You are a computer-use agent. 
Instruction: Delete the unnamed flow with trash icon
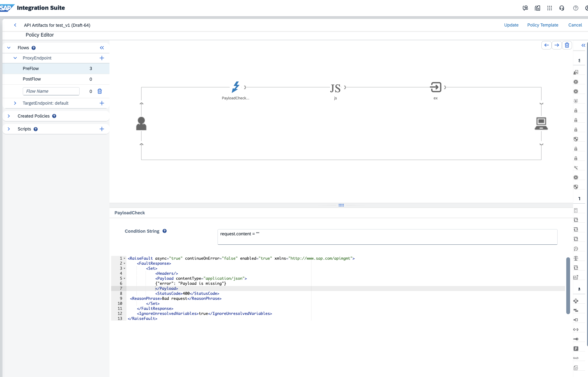pos(100,91)
